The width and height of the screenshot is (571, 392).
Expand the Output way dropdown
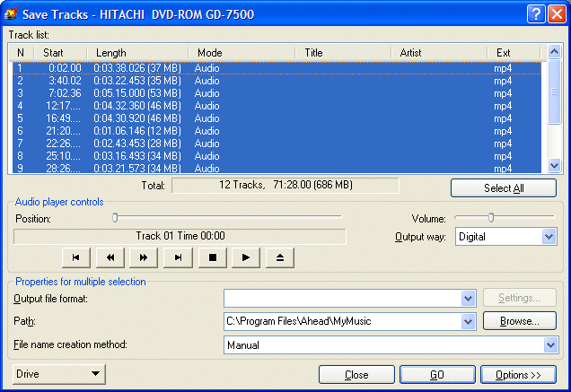coord(549,237)
